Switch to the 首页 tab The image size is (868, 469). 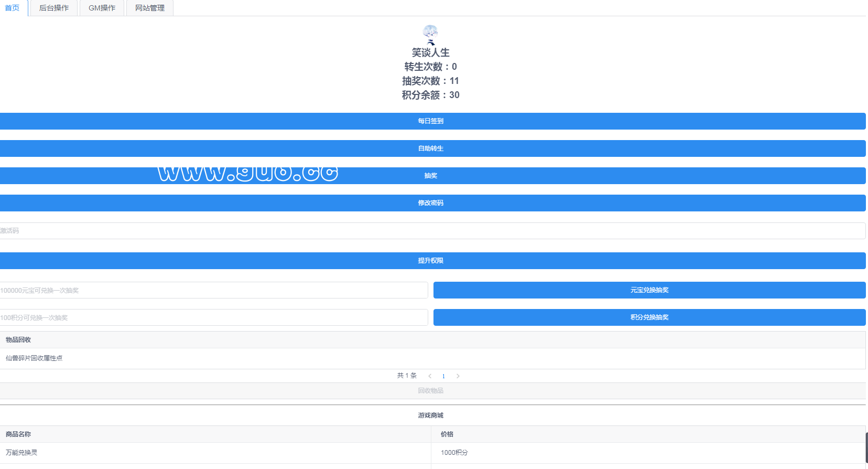(x=13, y=8)
